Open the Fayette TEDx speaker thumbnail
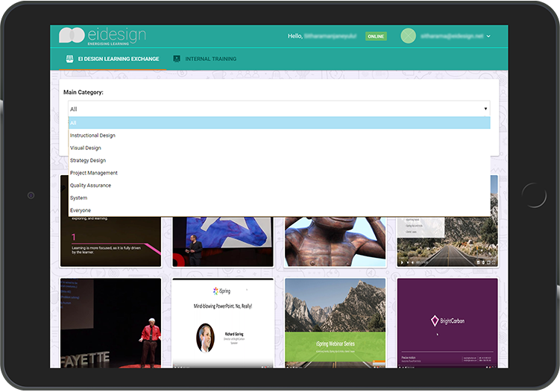 [x=110, y=323]
